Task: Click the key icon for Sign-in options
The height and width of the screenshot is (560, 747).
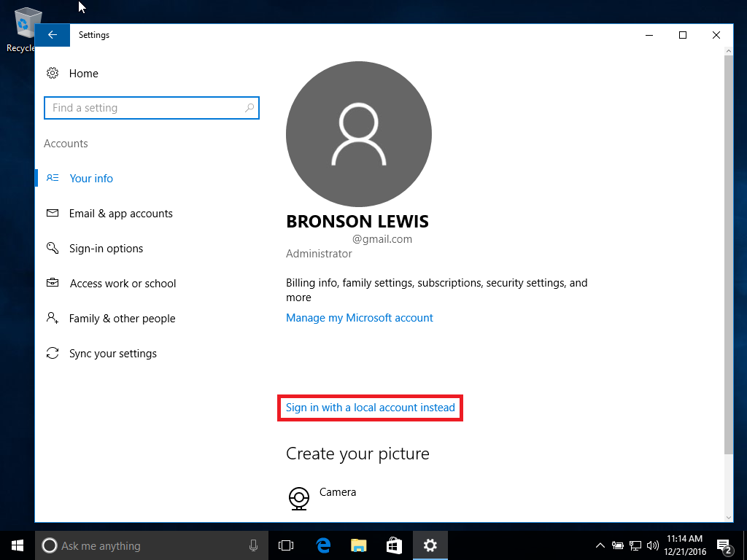Action: (x=53, y=248)
